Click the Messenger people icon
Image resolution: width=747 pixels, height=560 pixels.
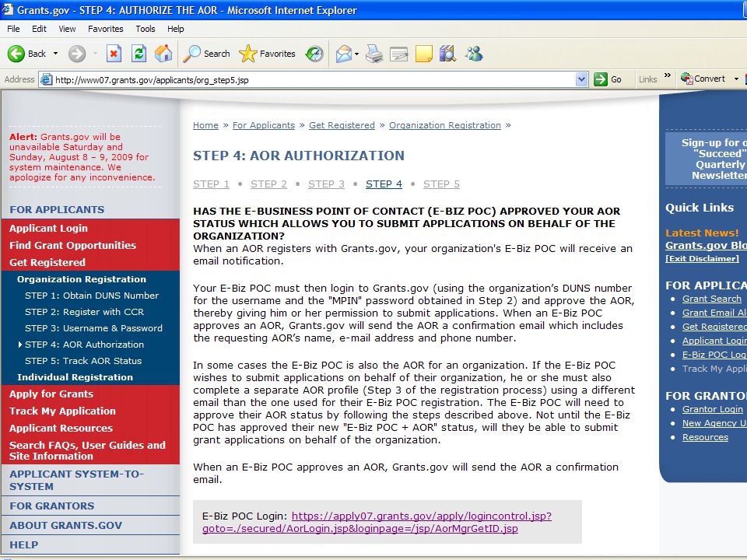coord(474,54)
